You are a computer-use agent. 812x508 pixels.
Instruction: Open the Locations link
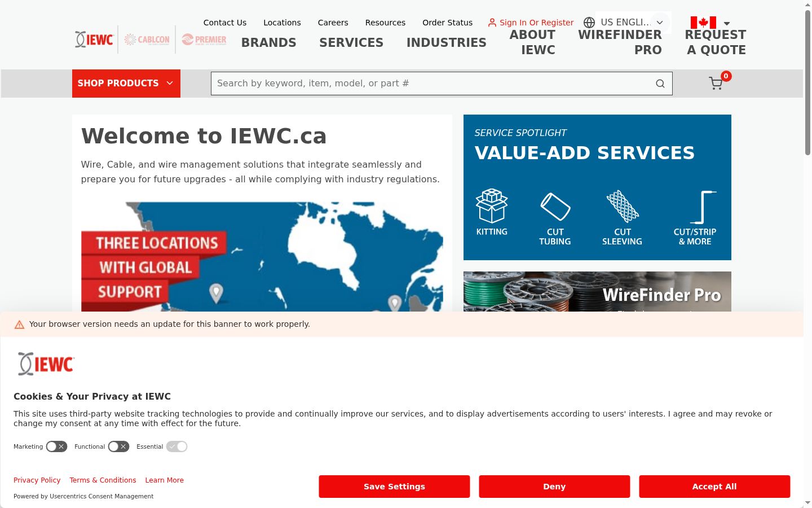point(282,23)
